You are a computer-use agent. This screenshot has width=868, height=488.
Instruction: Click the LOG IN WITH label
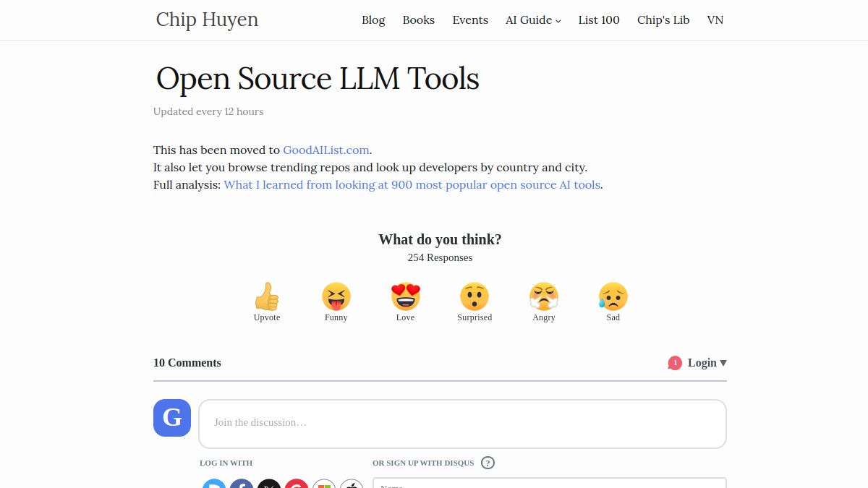coord(226,463)
